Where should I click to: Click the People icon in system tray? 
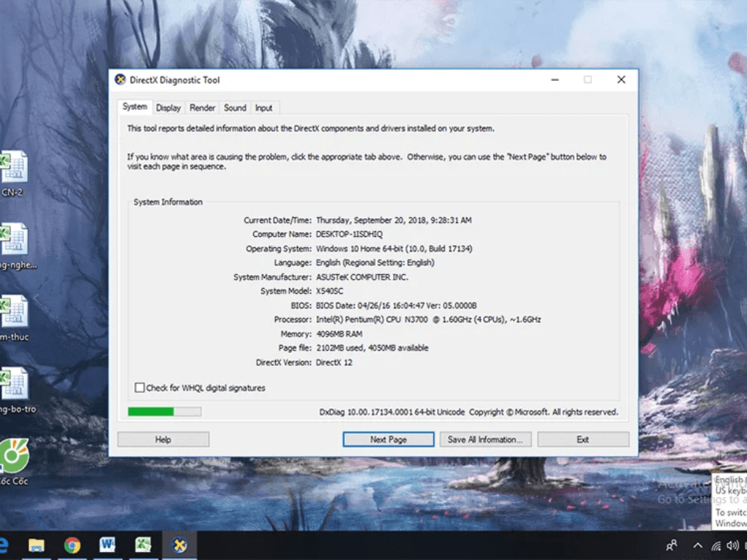[x=671, y=545]
